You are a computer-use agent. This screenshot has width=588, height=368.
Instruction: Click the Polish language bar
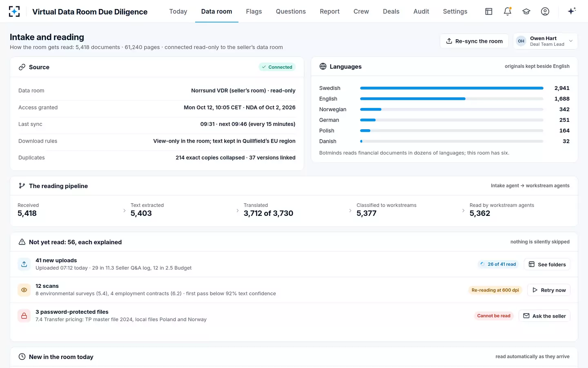click(x=452, y=130)
